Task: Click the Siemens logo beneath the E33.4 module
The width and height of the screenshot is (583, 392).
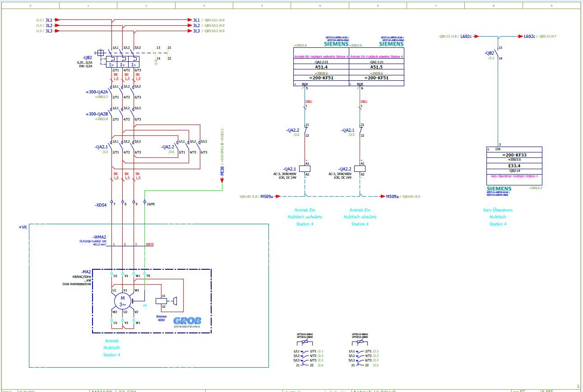Action: click(499, 189)
